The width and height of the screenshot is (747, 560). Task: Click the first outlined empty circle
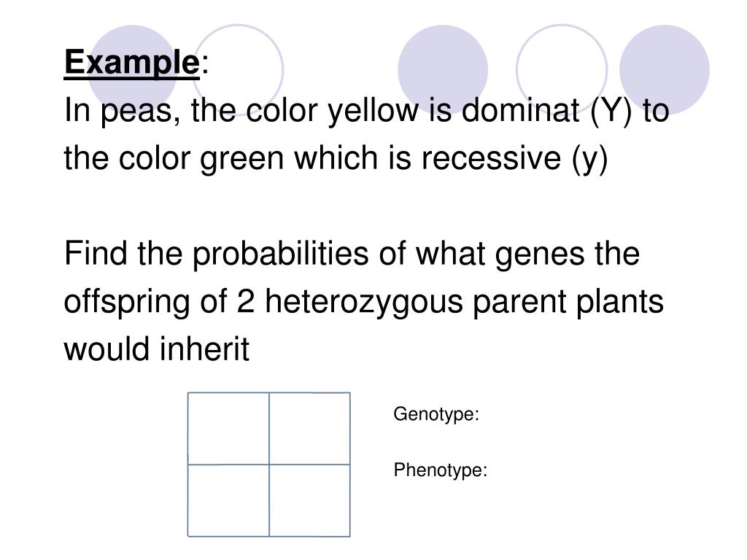[x=238, y=70]
